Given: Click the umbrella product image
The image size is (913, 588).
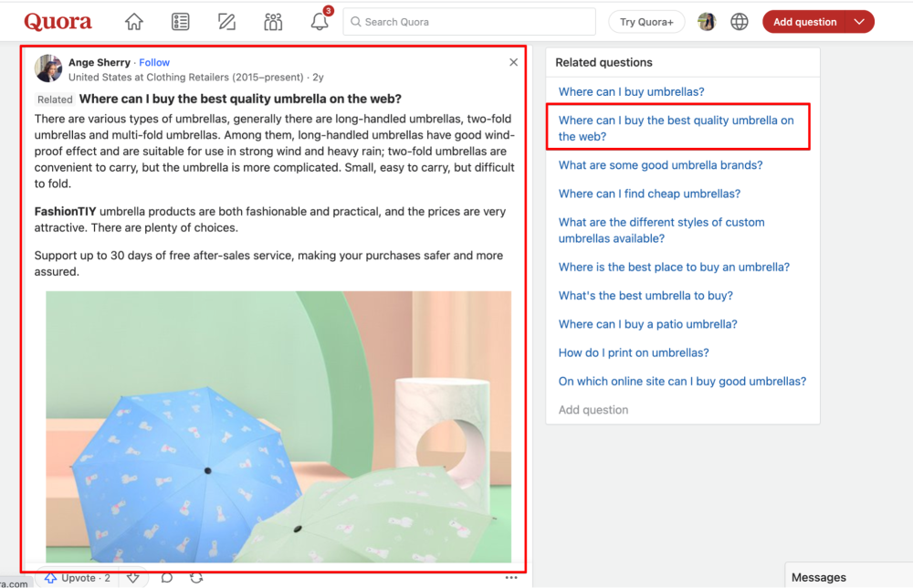Looking at the screenshot, I should tap(278, 426).
